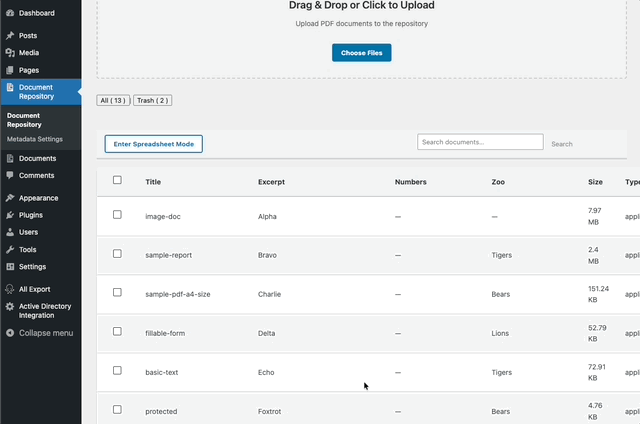Screen dimensions: 640x424
Task: Click the Plugins plug icon
Action: point(10,215)
